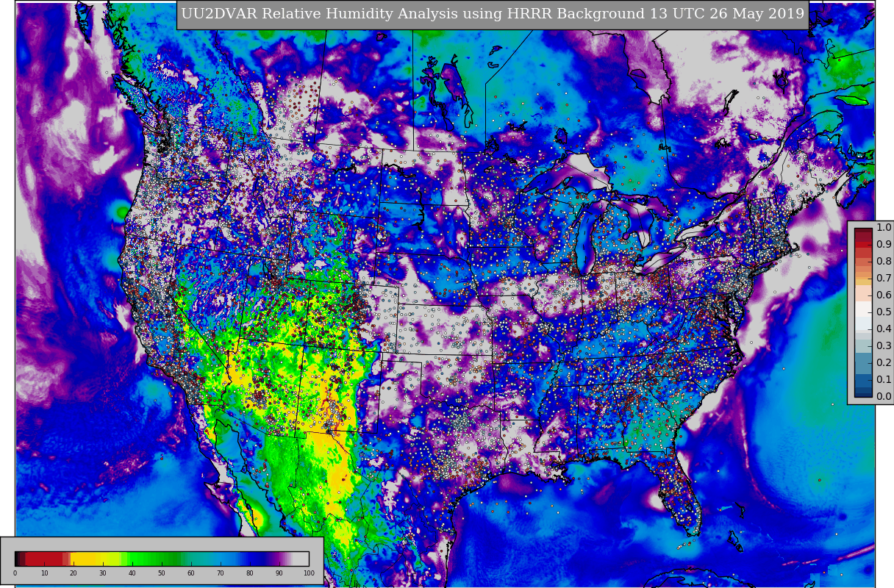Click the 0.9 label on the vertical colorbar
The image size is (894, 588).
[884, 244]
